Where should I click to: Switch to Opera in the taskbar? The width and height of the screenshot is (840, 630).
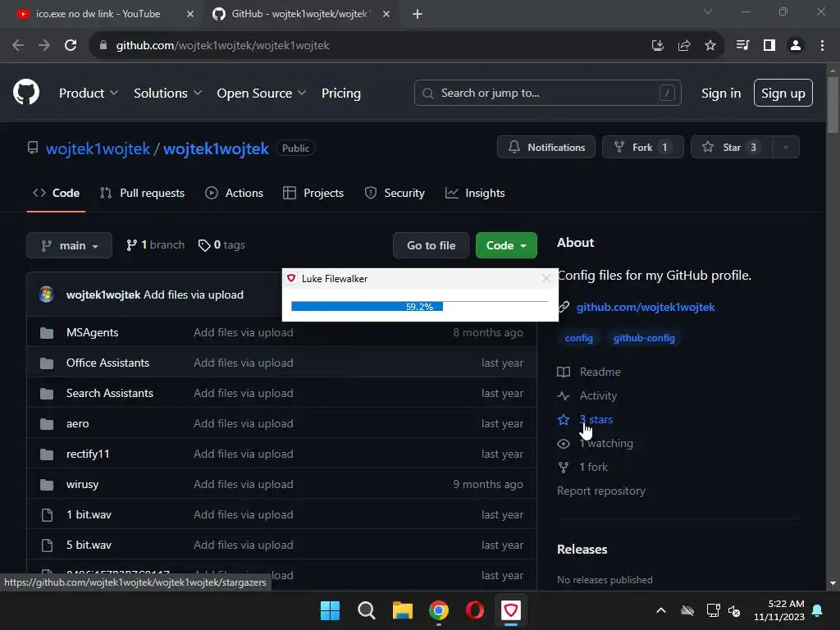click(475, 610)
